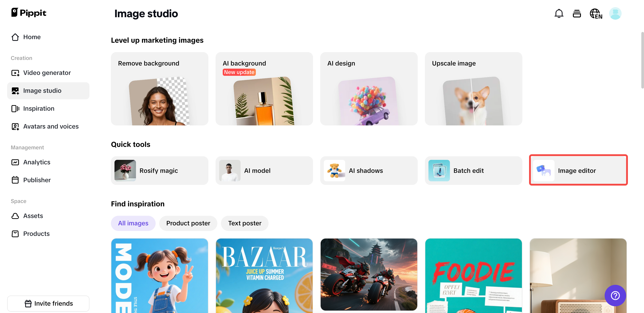
Task: Open the Image editor quick tool
Action: point(578,171)
